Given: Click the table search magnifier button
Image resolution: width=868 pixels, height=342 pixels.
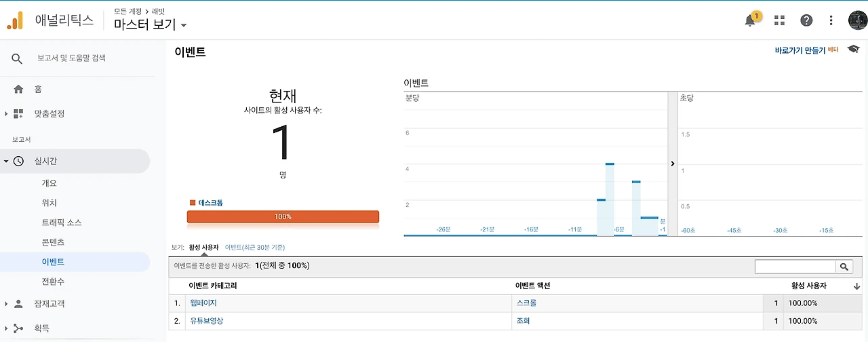Looking at the screenshot, I should [844, 267].
